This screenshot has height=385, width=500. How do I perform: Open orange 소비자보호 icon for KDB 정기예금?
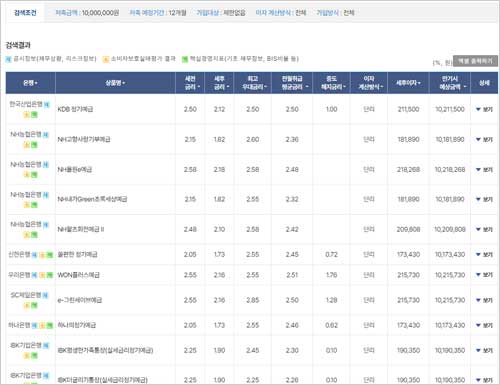tap(27, 115)
